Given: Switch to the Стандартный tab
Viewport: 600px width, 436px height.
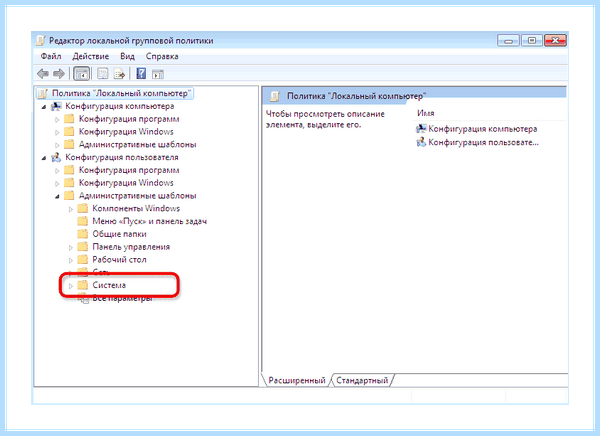Looking at the screenshot, I should (x=362, y=380).
